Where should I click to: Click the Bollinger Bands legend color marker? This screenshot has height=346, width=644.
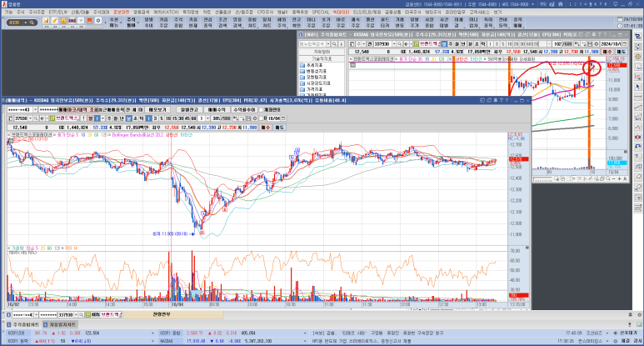click(x=110, y=135)
